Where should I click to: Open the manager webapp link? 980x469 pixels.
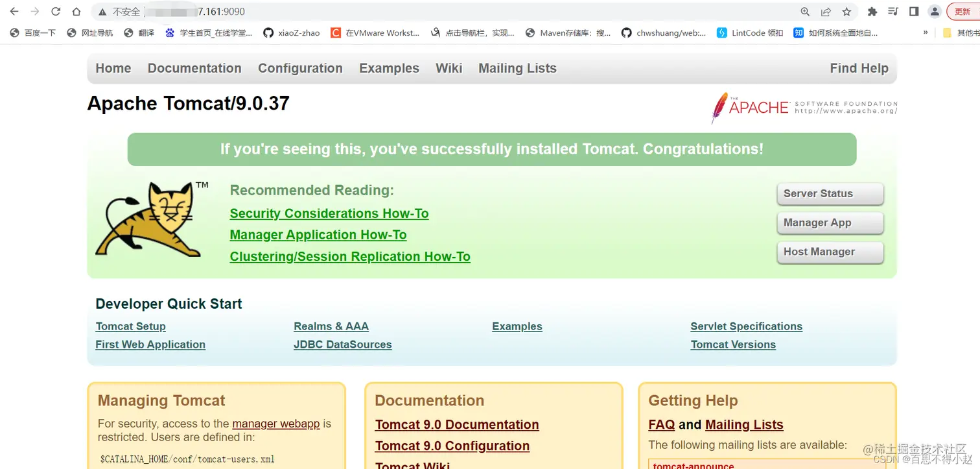pos(276,424)
